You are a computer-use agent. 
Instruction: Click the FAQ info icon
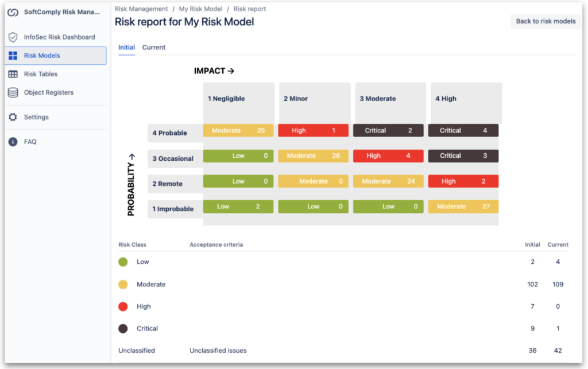(x=13, y=141)
